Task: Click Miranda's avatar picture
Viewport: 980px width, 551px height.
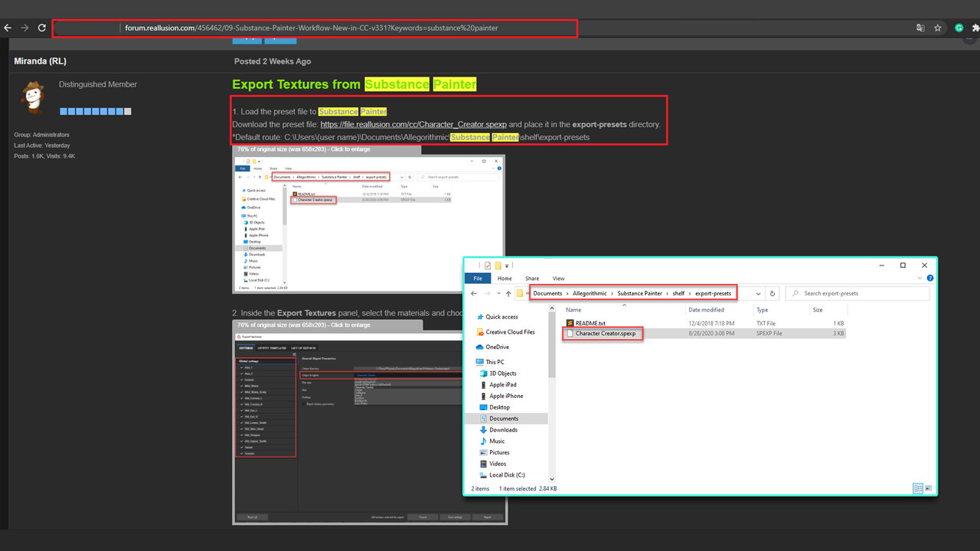Action: click(x=32, y=97)
